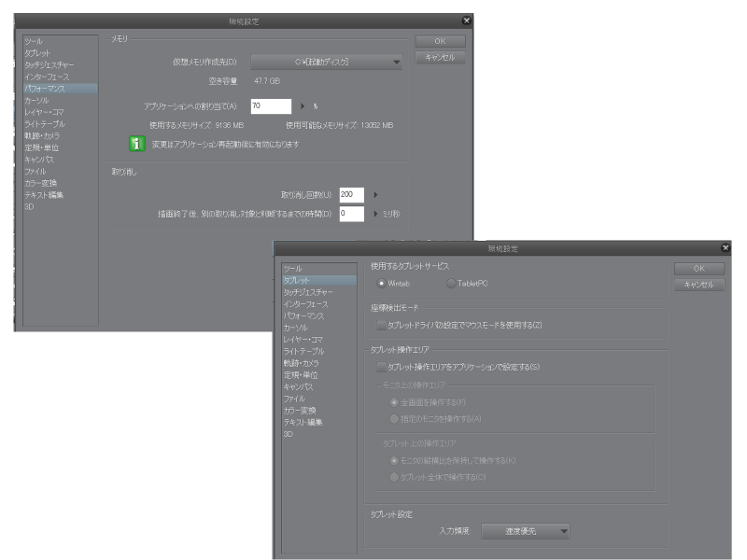Click the undo count field showing 200
The image size is (747, 560).
pos(352,195)
